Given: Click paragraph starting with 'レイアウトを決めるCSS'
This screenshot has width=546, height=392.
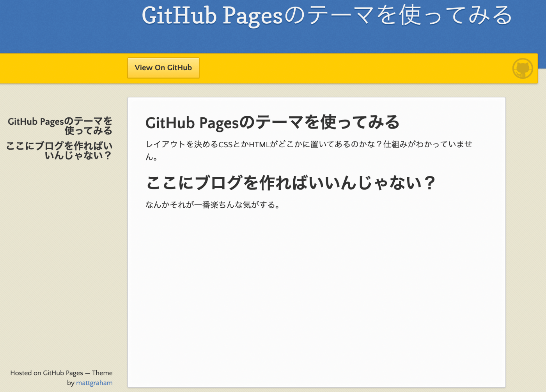Looking at the screenshot, I should coord(309,150).
